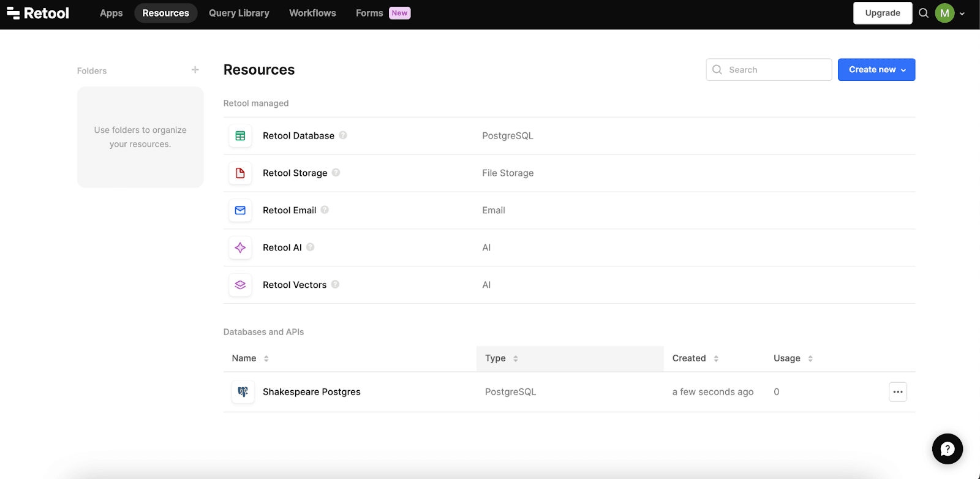The height and width of the screenshot is (479, 980).
Task: Open Shakespeare Postgres more options menu
Action: click(x=897, y=392)
